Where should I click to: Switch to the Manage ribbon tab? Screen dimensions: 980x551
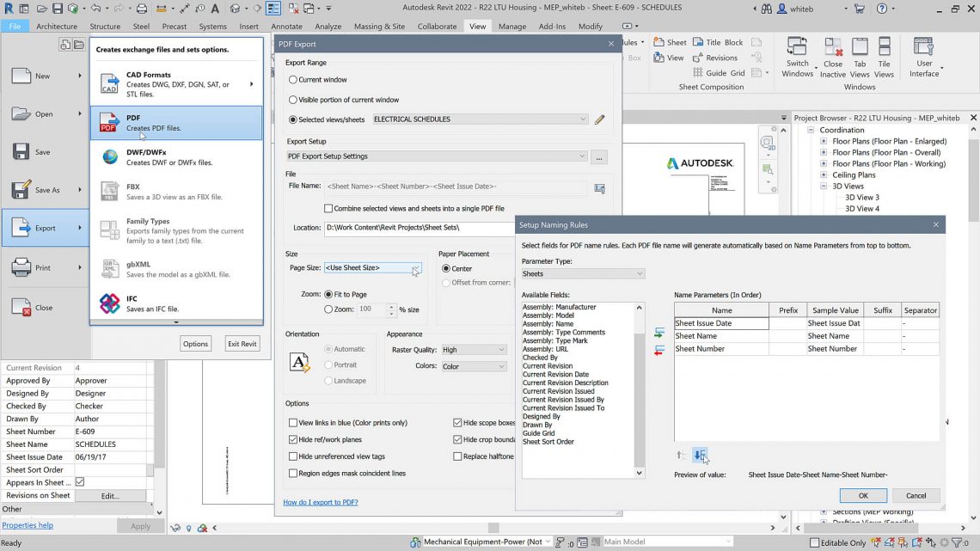512,27
